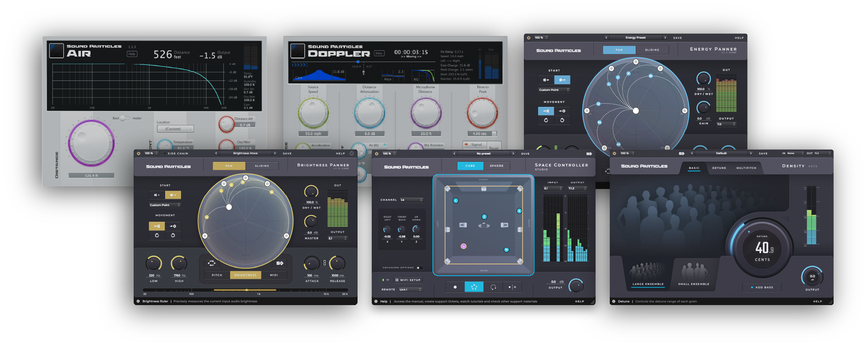The image size is (868, 347).
Task: Click the Space Controller top-right output arrow icon
Action: 589,154
